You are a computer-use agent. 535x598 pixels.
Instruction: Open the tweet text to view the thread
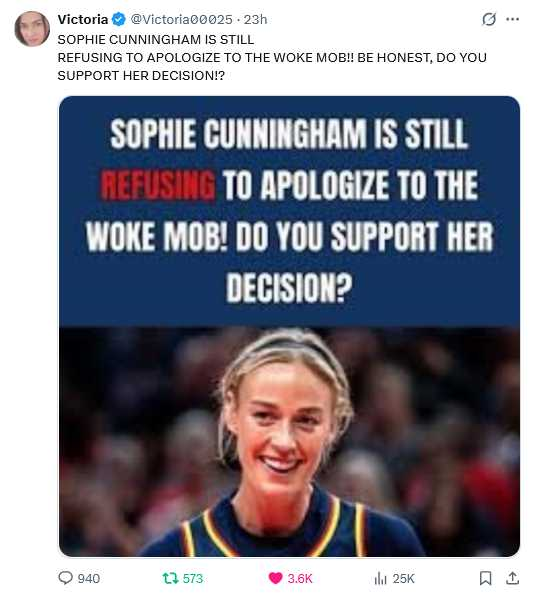(272, 58)
